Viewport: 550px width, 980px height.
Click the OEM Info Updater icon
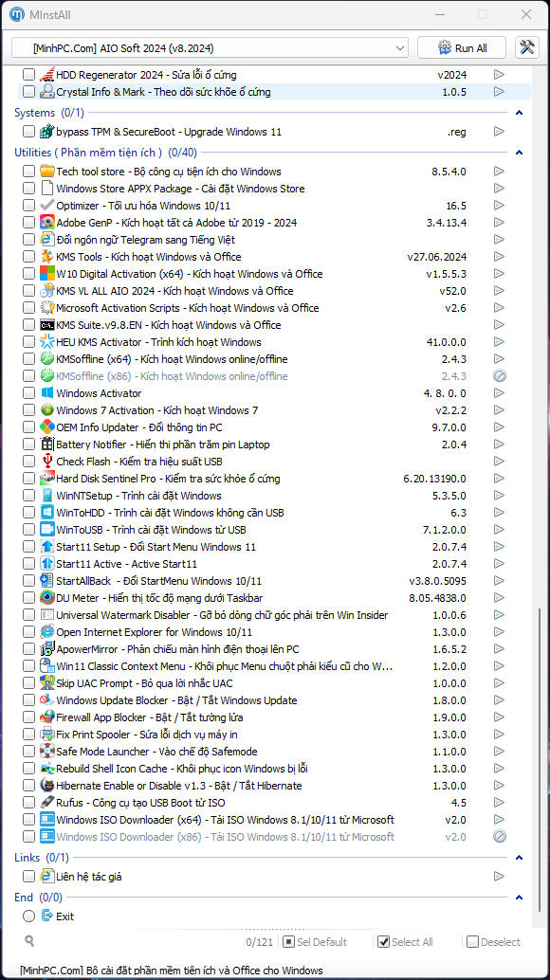[x=46, y=427]
